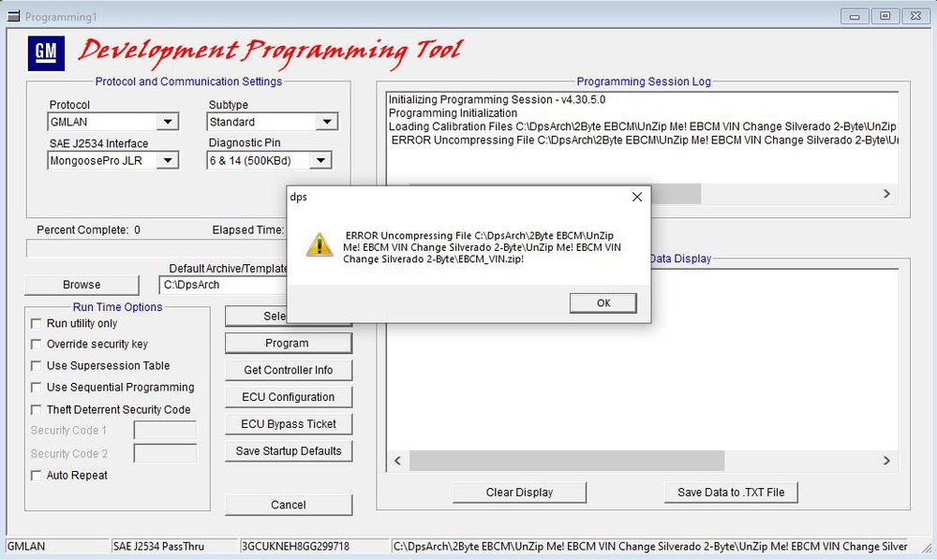Click the Data Display horizontal scrollbar thumb

[x=567, y=461]
